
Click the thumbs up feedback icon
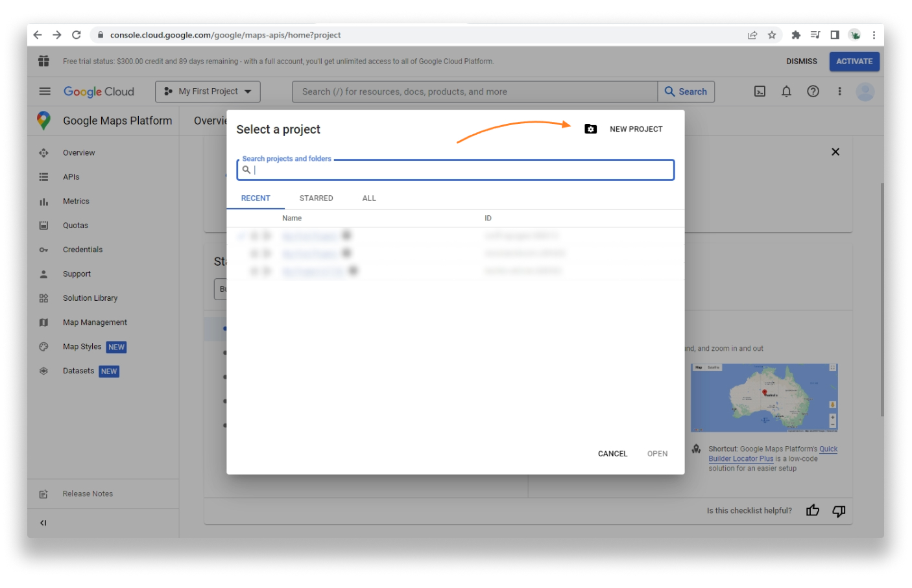click(x=813, y=511)
